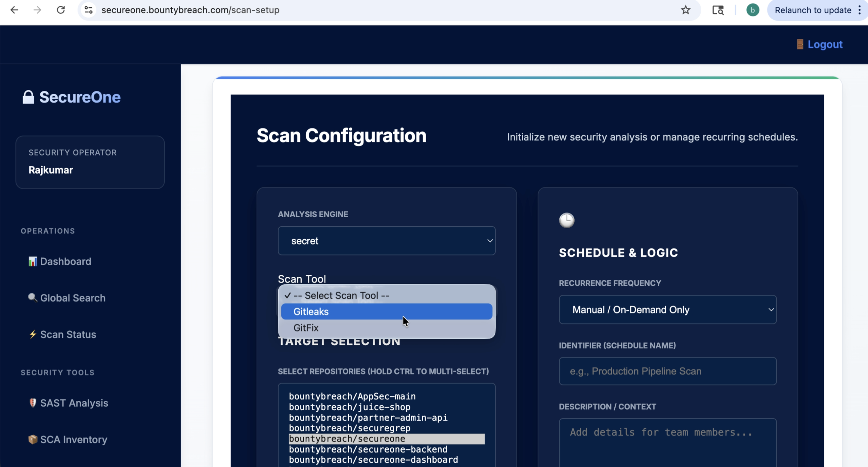Open the tab search icon in toolbar
The image size is (868, 467).
718,10
